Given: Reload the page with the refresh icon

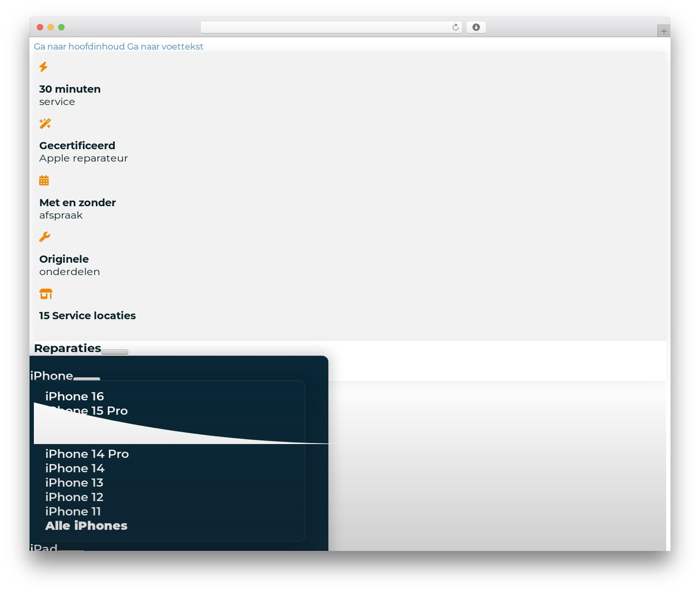Looking at the screenshot, I should pos(455,27).
